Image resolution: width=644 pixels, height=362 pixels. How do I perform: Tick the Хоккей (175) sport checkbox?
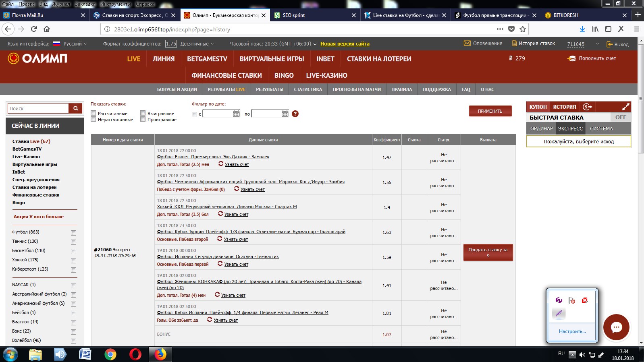73,261
